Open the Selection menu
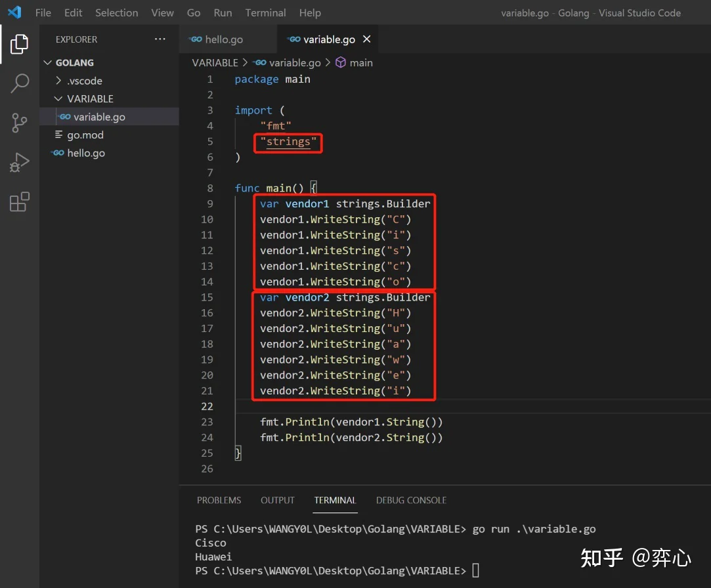Image resolution: width=711 pixels, height=588 pixels. [117, 12]
